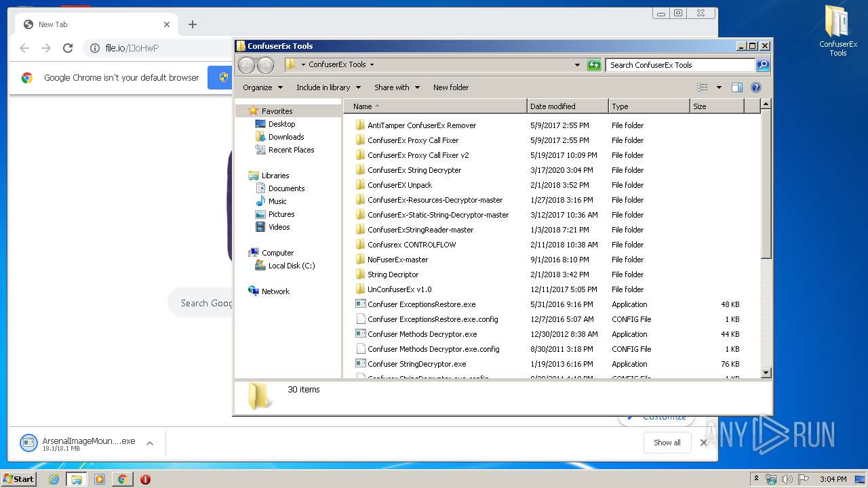Open download options arrow for ArsenalImageMounter
This screenshot has height=488, width=868.
pos(150,443)
